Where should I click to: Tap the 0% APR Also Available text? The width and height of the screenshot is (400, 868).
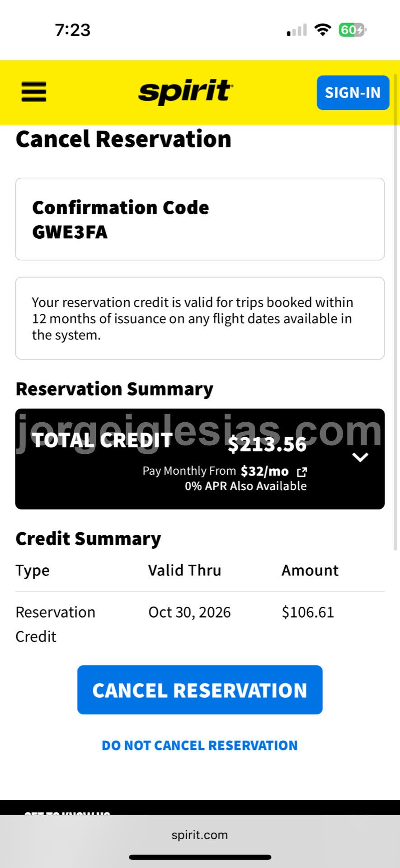coord(245,486)
